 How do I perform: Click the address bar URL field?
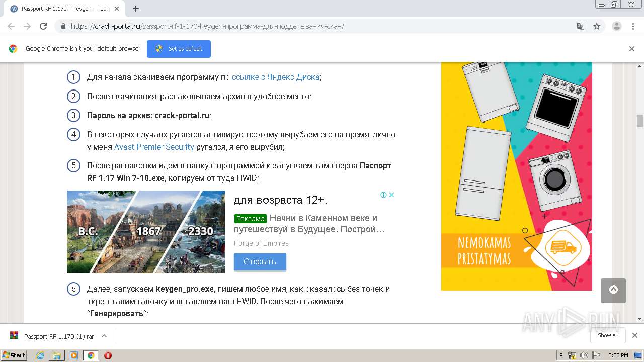click(322, 26)
